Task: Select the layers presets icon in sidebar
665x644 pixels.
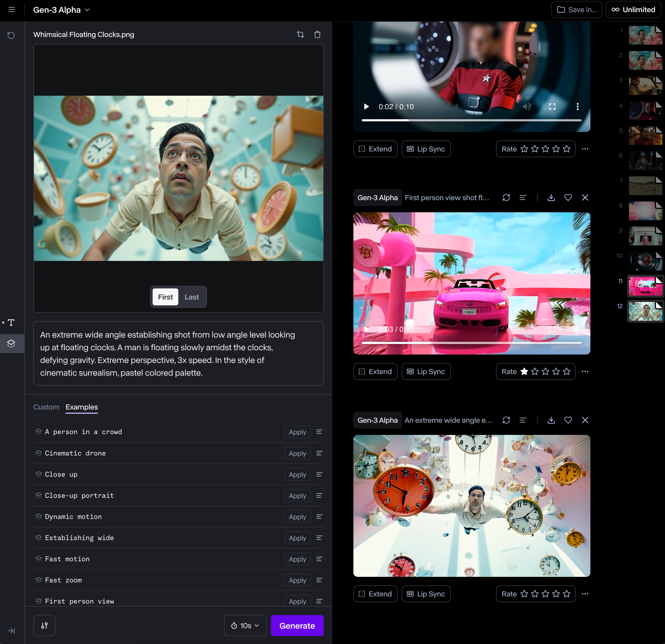Action: point(11,343)
